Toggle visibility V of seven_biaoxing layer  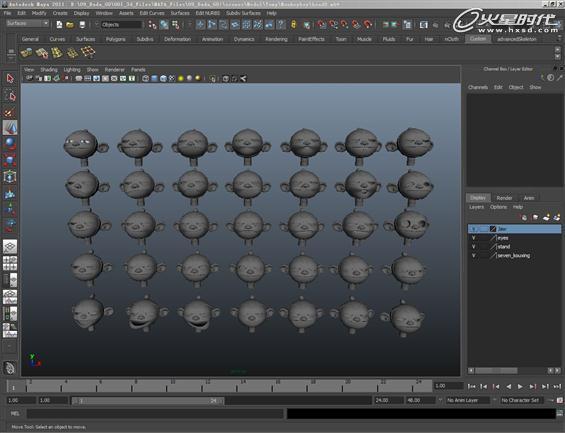(x=473, y=256)
